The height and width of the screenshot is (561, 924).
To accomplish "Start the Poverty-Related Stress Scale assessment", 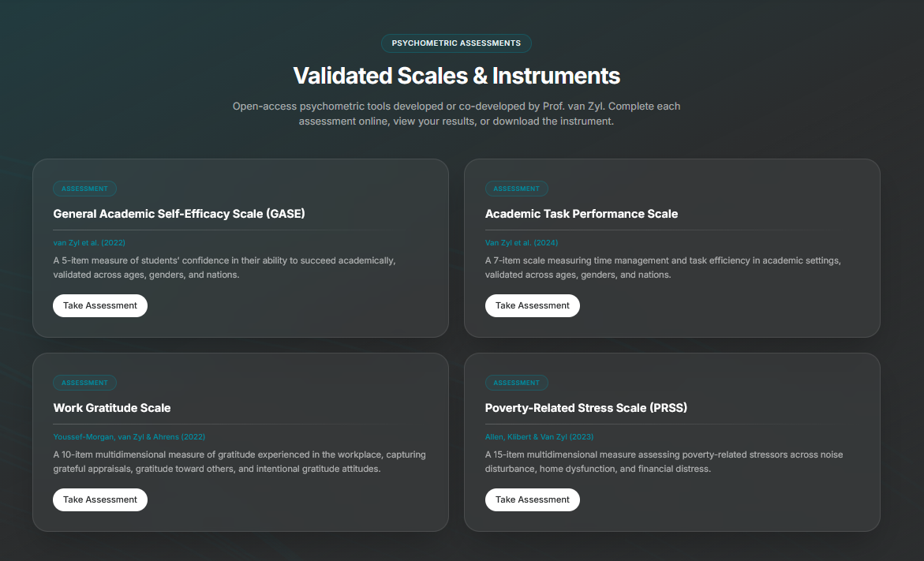I will 533,499.
